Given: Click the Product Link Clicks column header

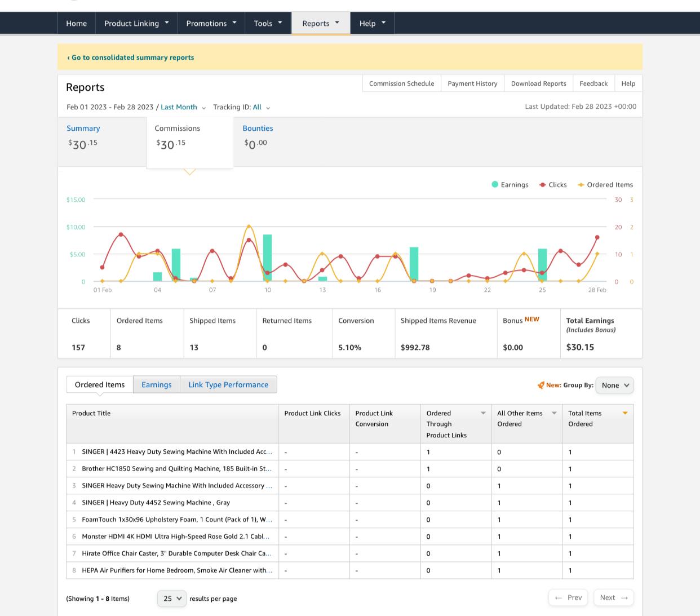Looking at the screenshot, I should pyautogui.click(x=314, y=424).
